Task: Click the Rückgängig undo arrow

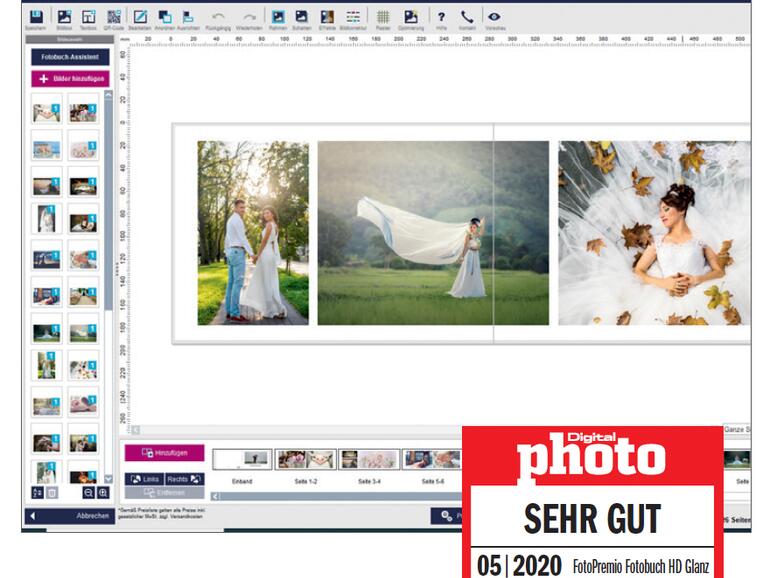Action: tap(218, 17)
